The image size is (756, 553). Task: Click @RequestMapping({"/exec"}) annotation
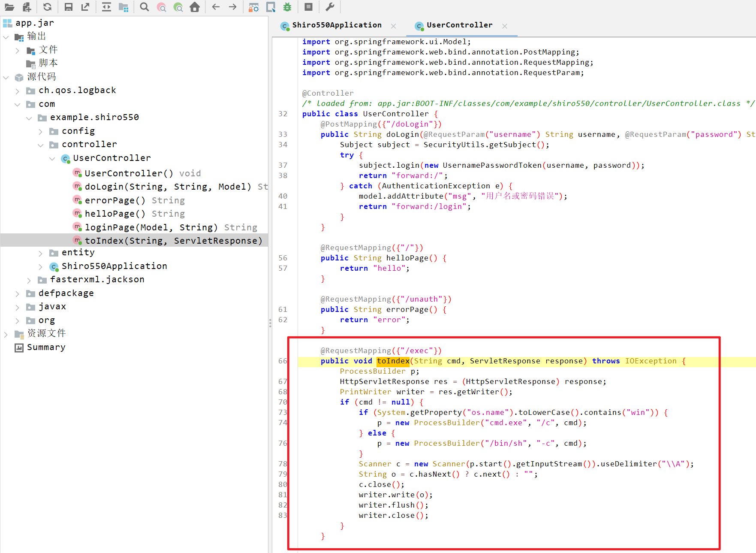point(381,351)
